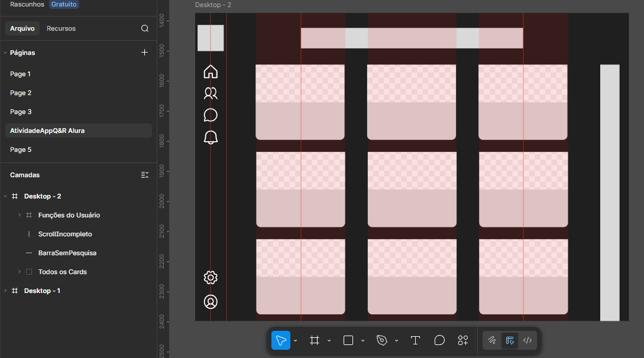644x358 pixels.
Task: Collapse all layers in the Camadas panel
Action: [x=145, y=175]
